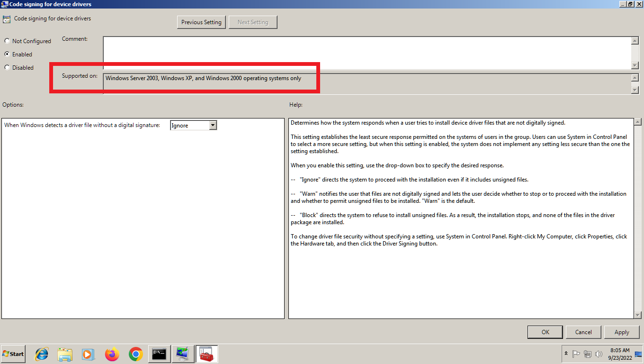Launch Firefox from the taskbar
This screenshot has height=364, width=644.
click(x=112, y=354)
